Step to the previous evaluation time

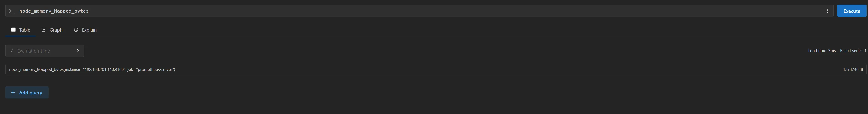click(12, 51)
